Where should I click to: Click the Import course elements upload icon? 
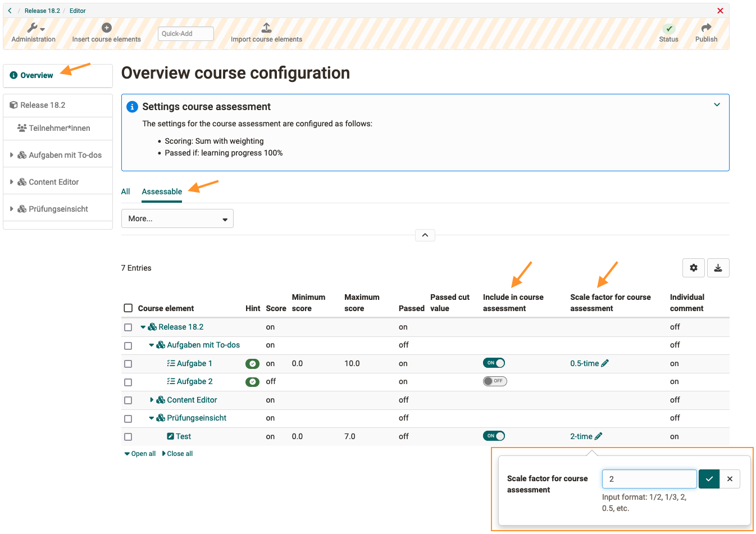[266, 28]
